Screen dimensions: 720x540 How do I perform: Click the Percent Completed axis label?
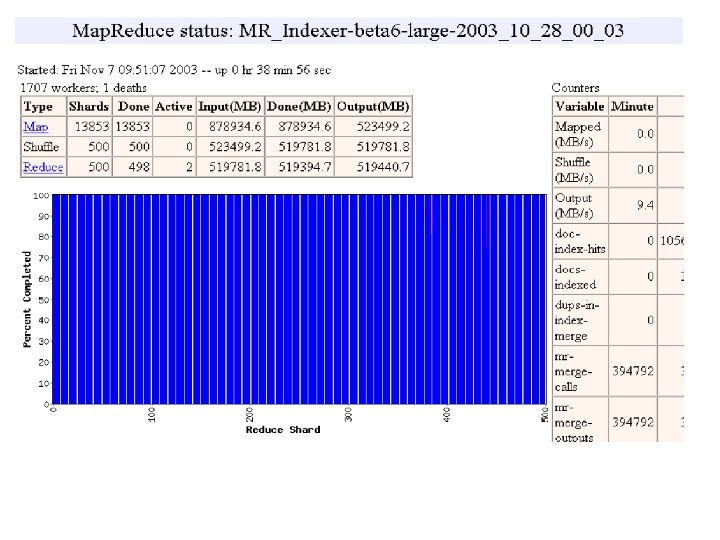[x=27, y=299]
